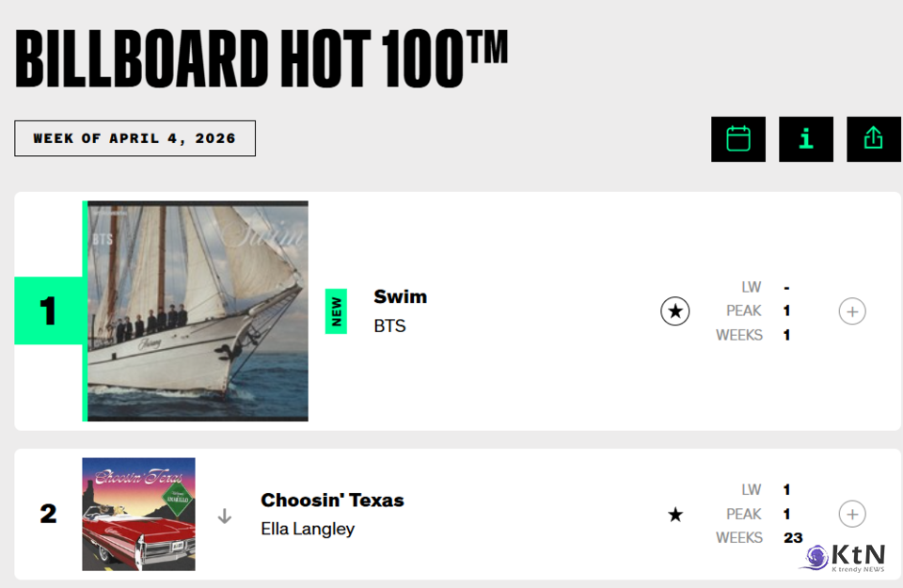Click the green number 1 rank box
903x588 pixels.
[48, 311]
